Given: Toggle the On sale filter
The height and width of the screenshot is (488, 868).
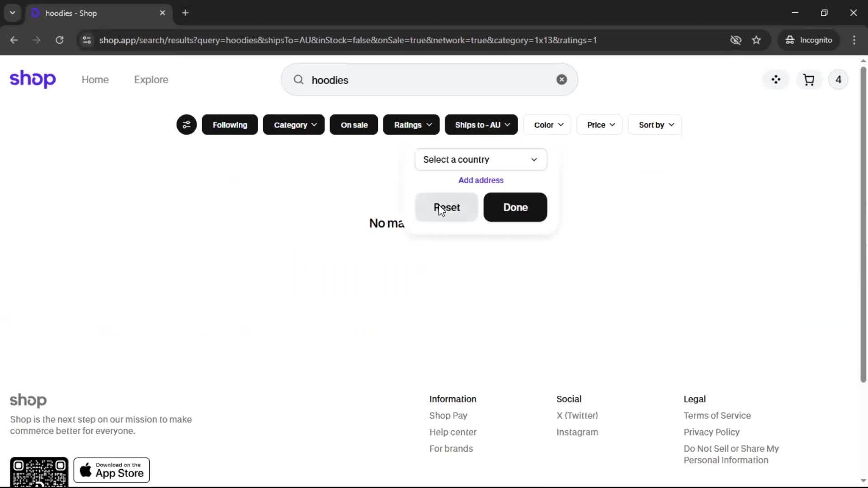Looking at the screenshot, I should tap(354, 125).
